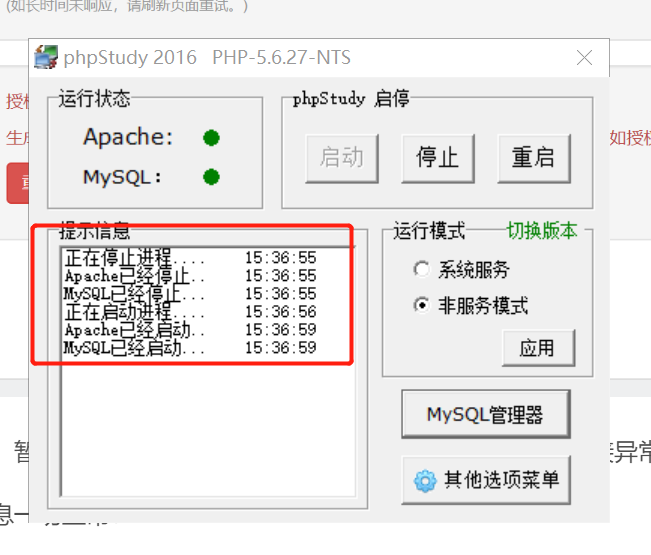Click the MySQL green status indicator
651x555 pixels.
click(x=211, y=177)
